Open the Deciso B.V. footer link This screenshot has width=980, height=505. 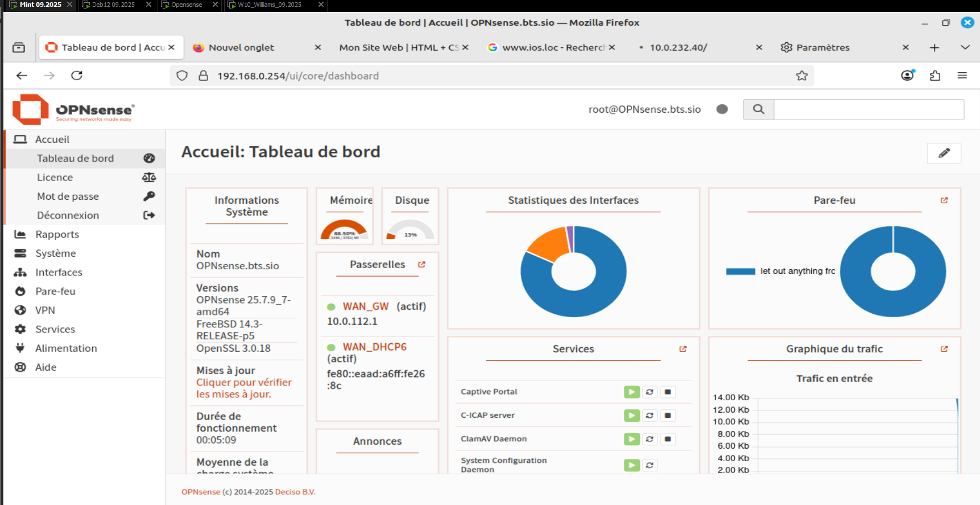[x=295, y=492]
